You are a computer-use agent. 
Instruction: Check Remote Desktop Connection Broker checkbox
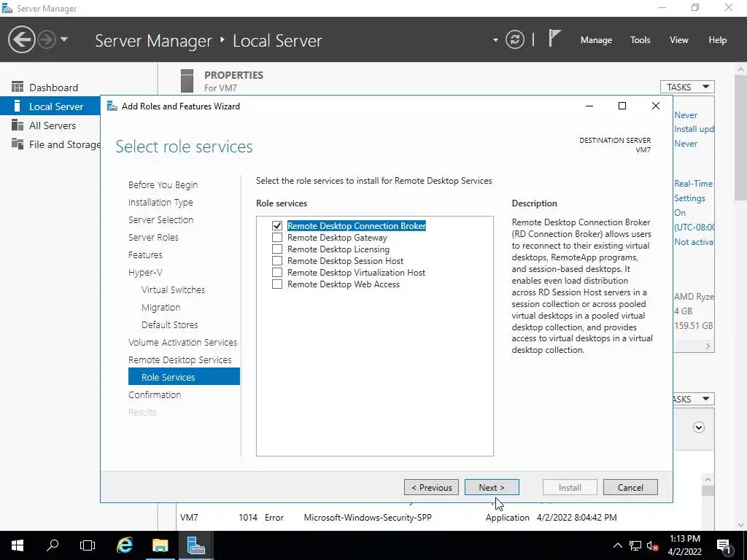pos(276,226)
